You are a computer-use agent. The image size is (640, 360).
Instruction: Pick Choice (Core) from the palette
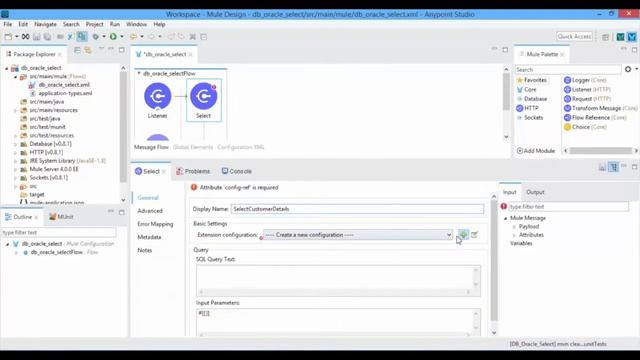point(585,127)
